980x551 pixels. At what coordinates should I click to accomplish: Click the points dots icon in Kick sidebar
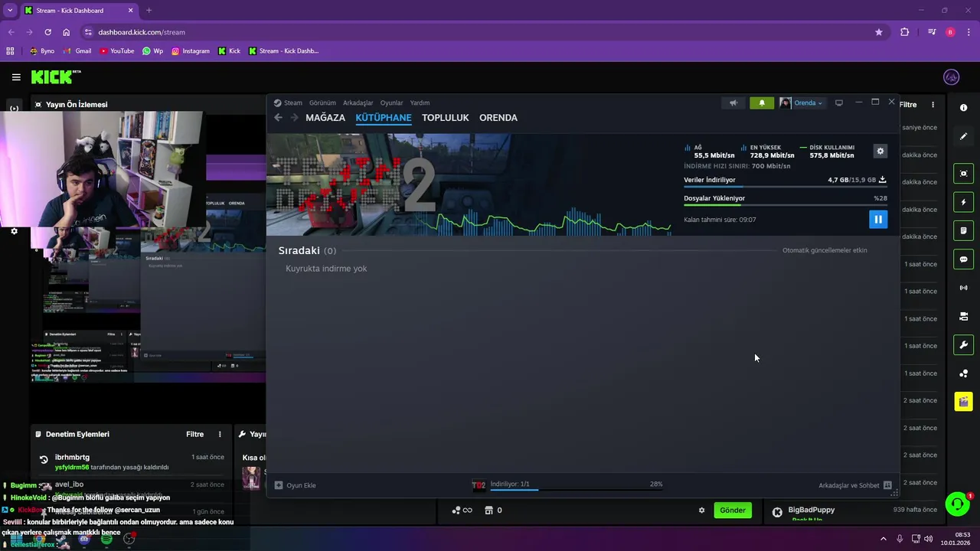(x=964, y=373)
